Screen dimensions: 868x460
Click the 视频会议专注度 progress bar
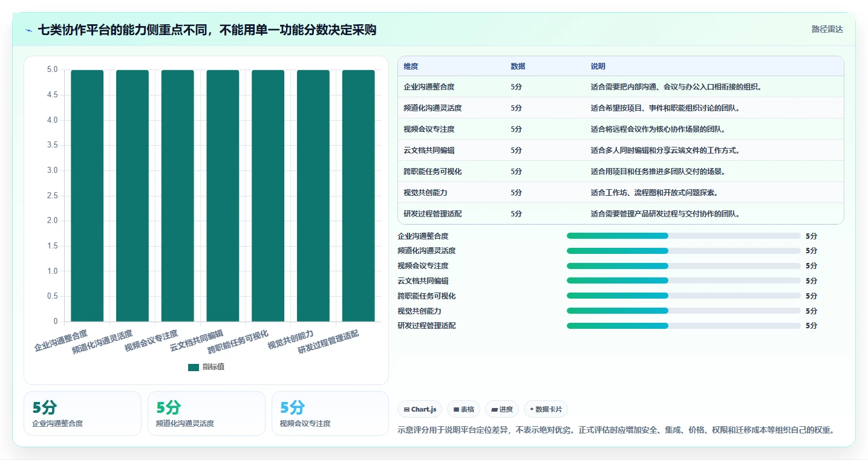click(x=684, y=266)
